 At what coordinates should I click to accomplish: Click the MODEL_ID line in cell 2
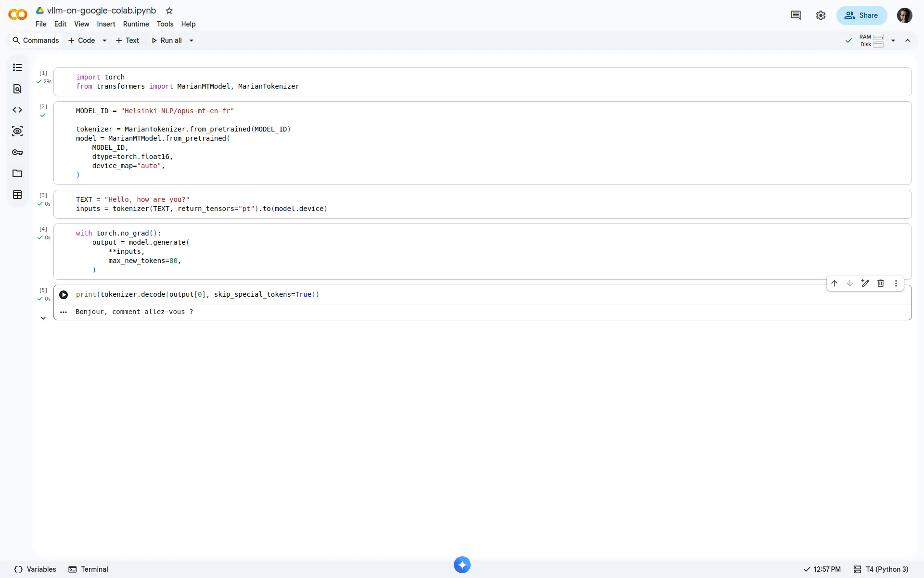pyautogui.click(x=155, y=111)
